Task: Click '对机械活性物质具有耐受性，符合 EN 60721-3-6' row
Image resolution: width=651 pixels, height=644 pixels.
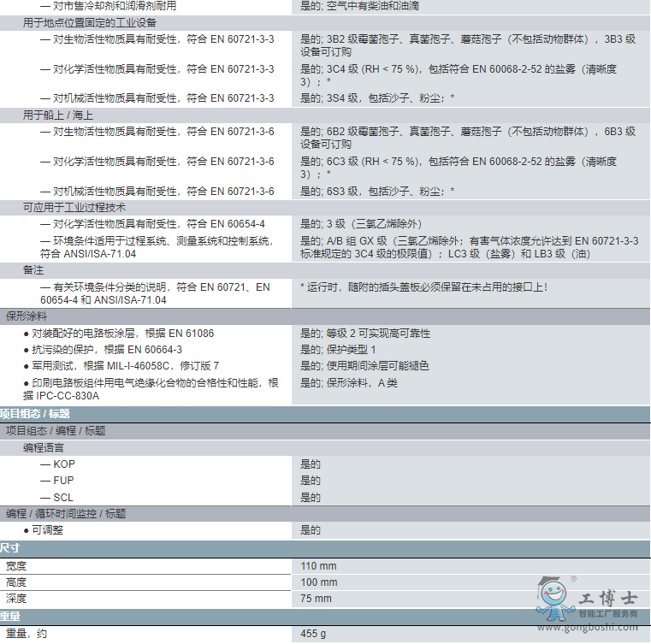Action: tap(157, 192)
